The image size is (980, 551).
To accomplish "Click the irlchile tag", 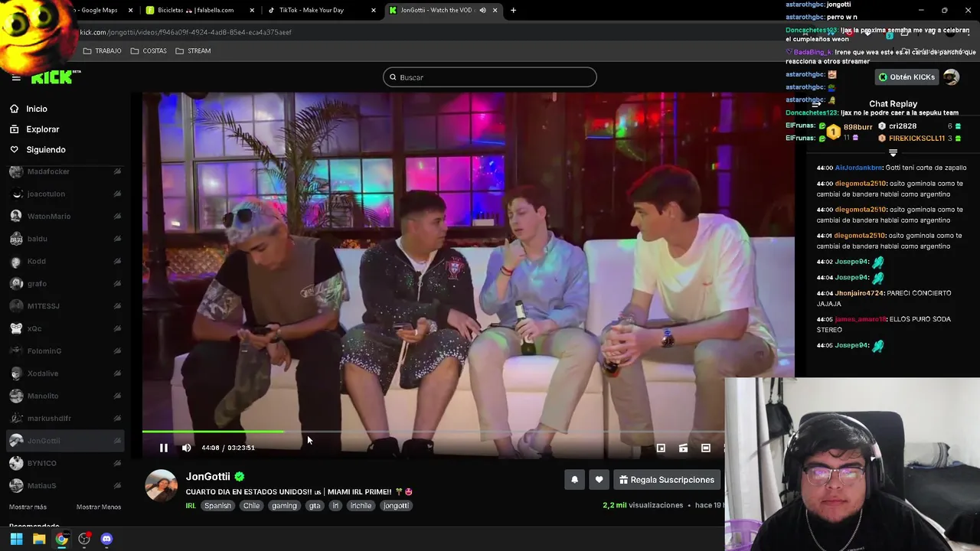I will [361, 506].
